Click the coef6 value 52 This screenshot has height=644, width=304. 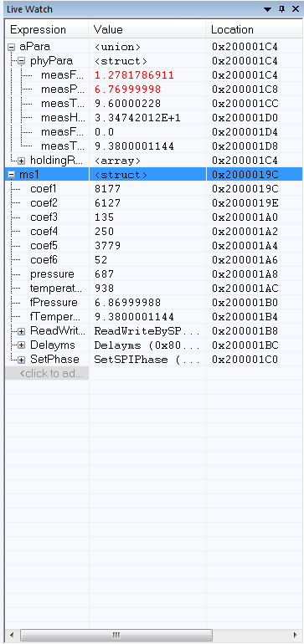[100, 260]
